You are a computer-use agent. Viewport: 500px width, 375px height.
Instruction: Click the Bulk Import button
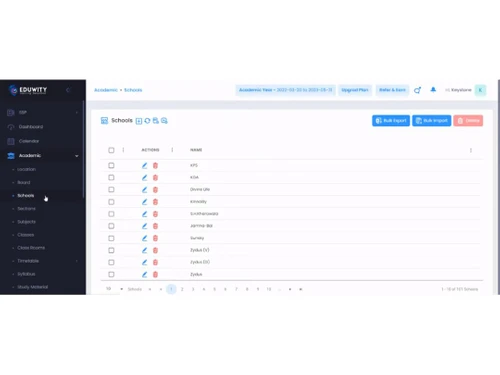coord(432,121)
